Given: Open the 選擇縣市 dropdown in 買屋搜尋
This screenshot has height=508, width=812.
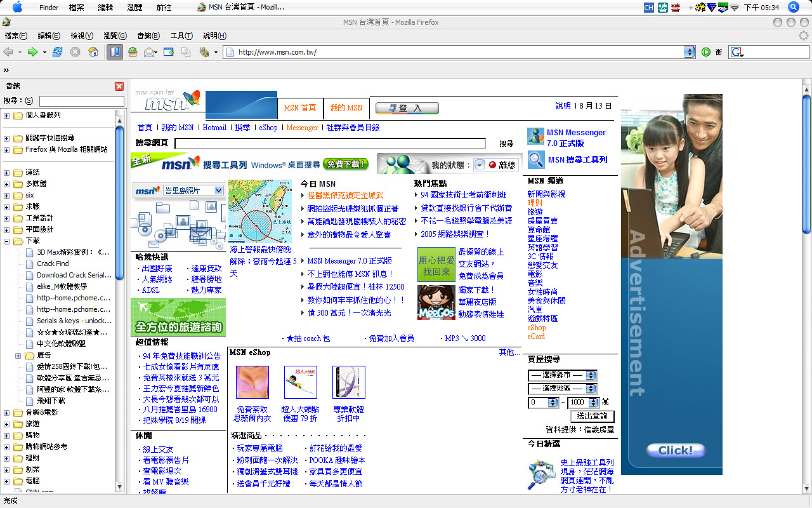Looking at the screenshot, I should pos(591,375).
